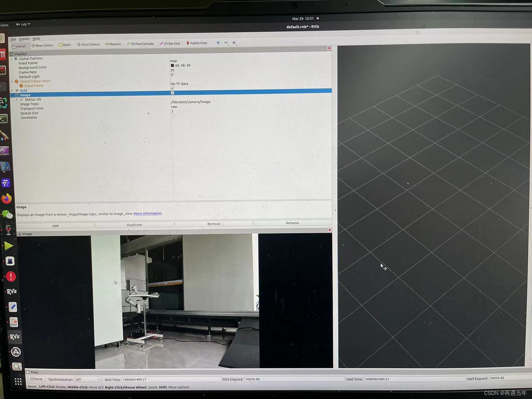This screenshot has width=532, height=399.
Task: Open the Show Applications grid icon
Action: [18, 381]
